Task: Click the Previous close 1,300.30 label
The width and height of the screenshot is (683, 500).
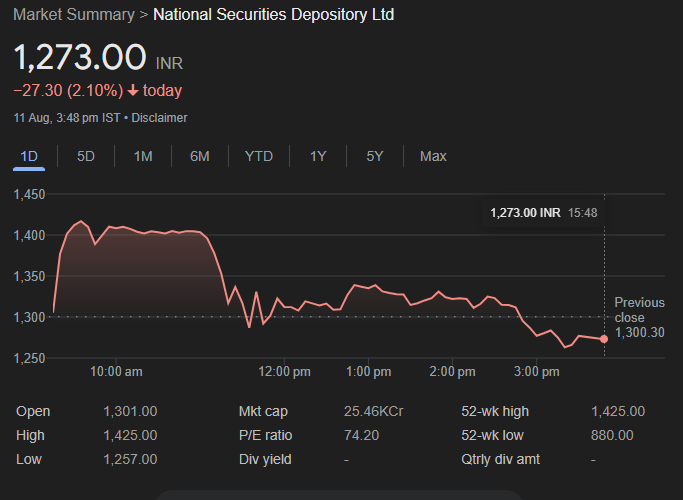Action: (639, 318)
